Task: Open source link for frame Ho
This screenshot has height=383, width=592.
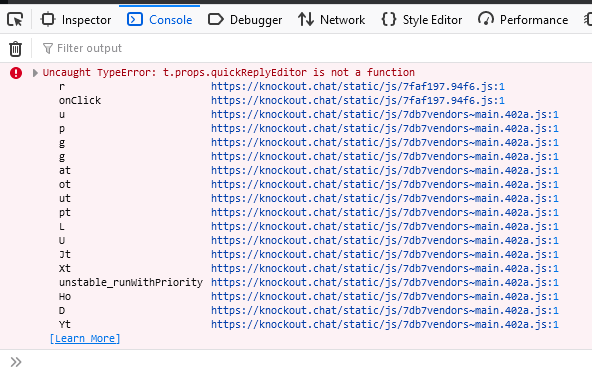Action: click(x=385, y=296)
